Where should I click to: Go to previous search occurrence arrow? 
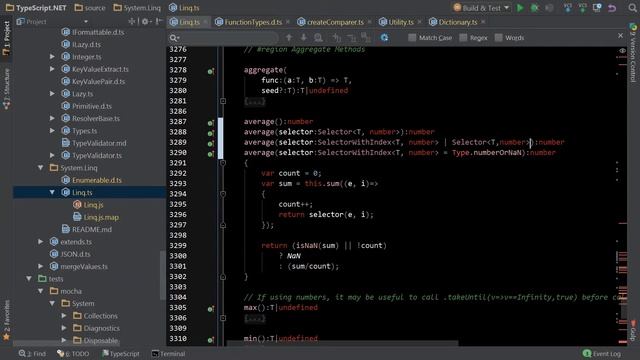289,38
